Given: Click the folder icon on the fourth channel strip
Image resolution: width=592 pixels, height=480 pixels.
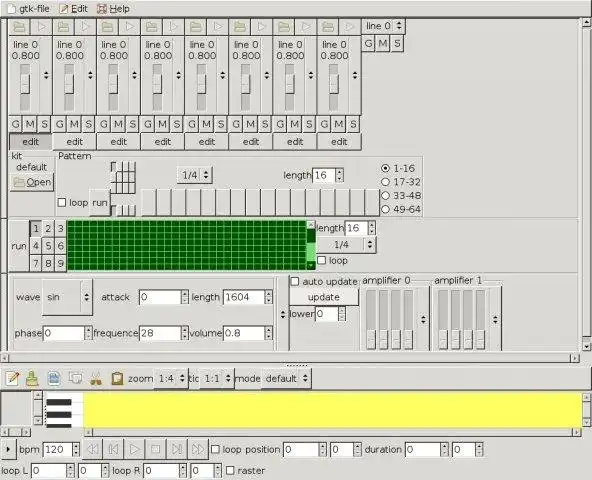Looking at the screenshot, I should [152, 27].
